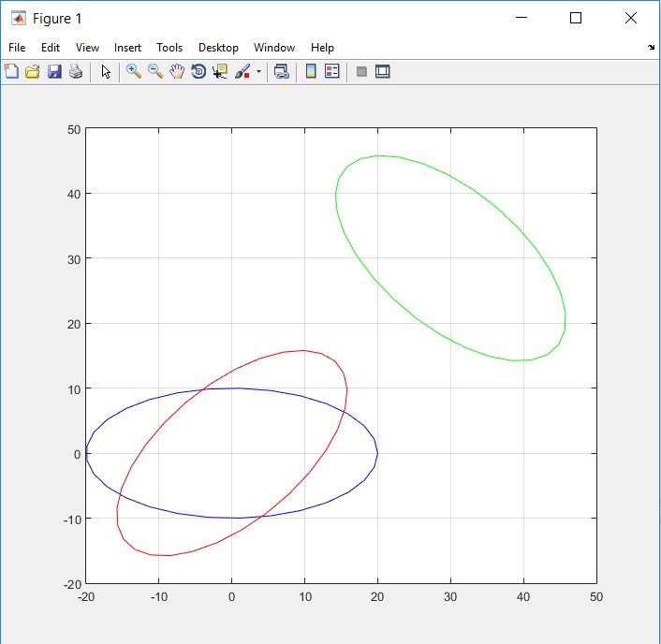Open the Insert menu
Image resolution: width=661 pixels, height=644 pixels.
click(x=127, y=48)
